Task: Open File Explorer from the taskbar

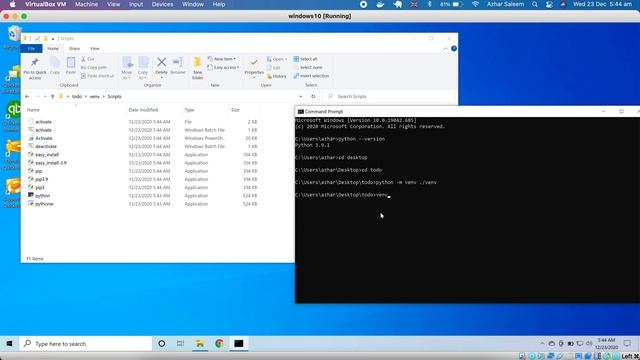Action: (200, 344)
